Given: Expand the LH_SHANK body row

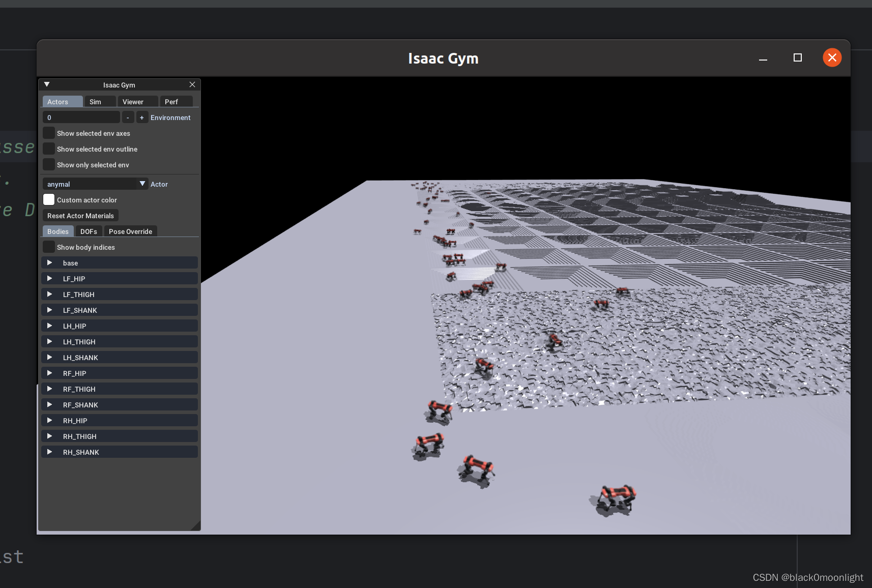Looking at the screenshot, I should pos(120,358).
